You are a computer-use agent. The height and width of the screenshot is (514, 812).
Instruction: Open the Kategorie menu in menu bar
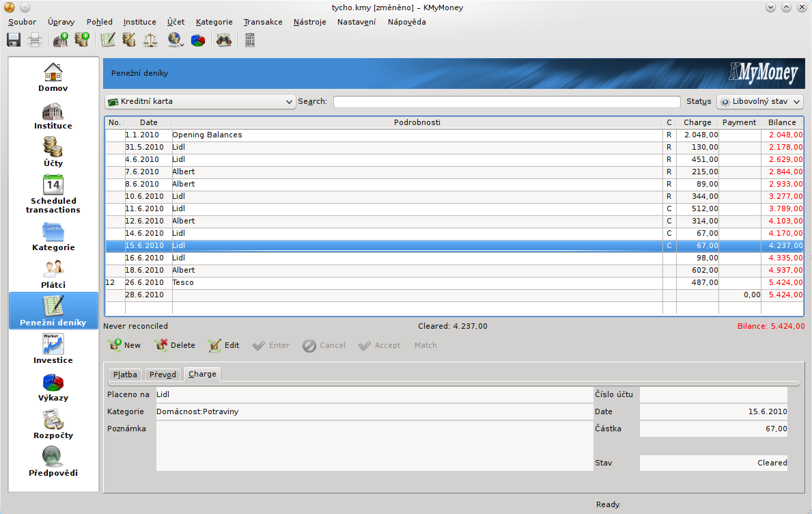point(214,22)
